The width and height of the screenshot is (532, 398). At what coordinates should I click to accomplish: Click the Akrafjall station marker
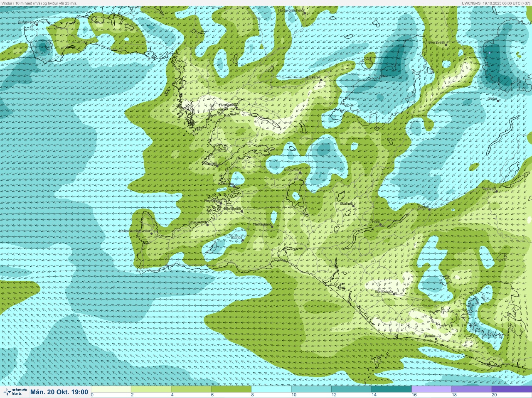217,165
